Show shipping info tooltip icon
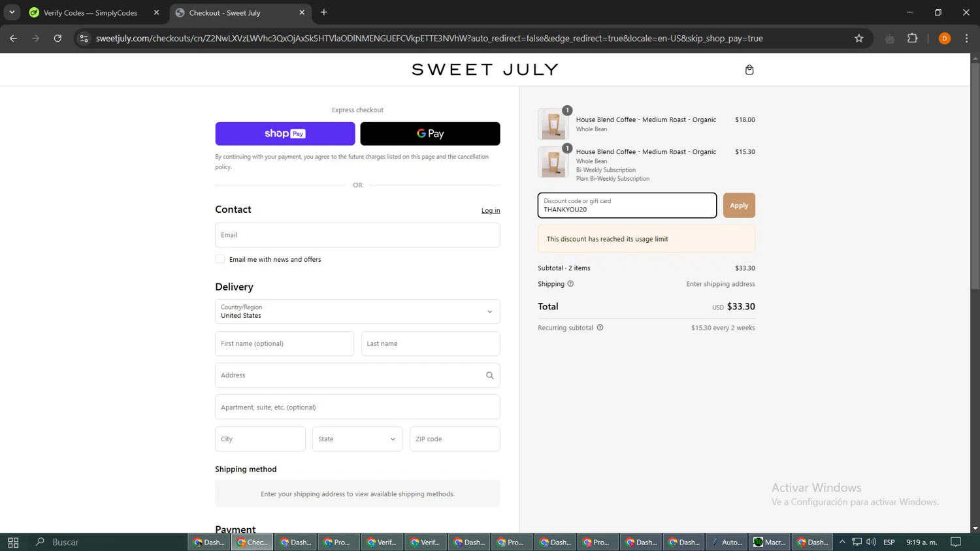 click(x=570, y=284)
